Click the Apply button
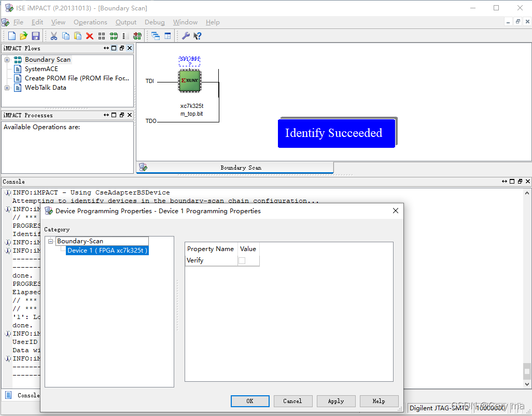Screen dimensions: 532x416 336,401
